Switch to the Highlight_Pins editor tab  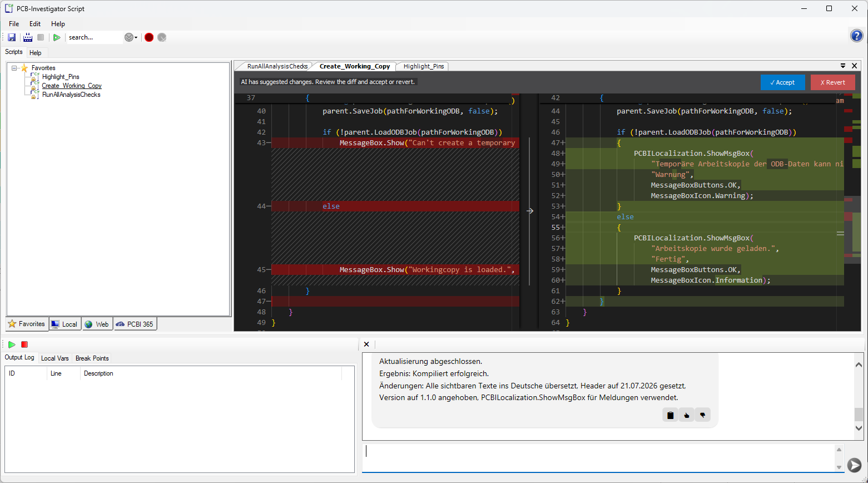click(424, 66)
